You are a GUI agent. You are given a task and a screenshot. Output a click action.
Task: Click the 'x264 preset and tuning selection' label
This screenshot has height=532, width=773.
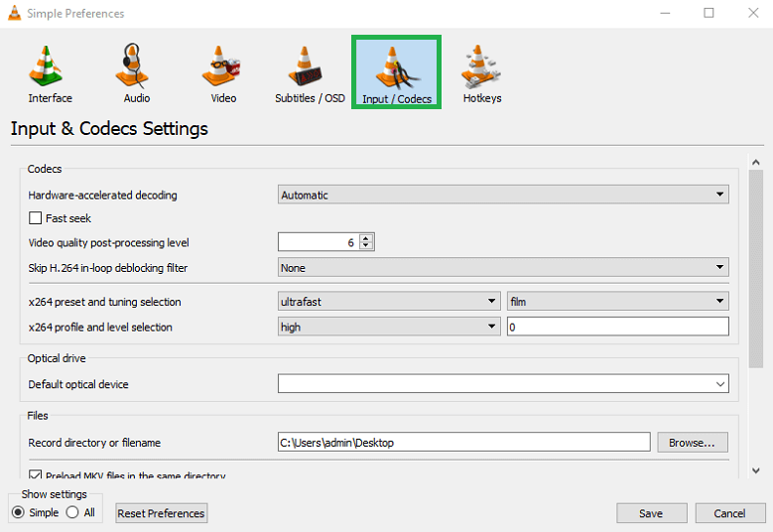pyautogui.click(x=104, y=302)
